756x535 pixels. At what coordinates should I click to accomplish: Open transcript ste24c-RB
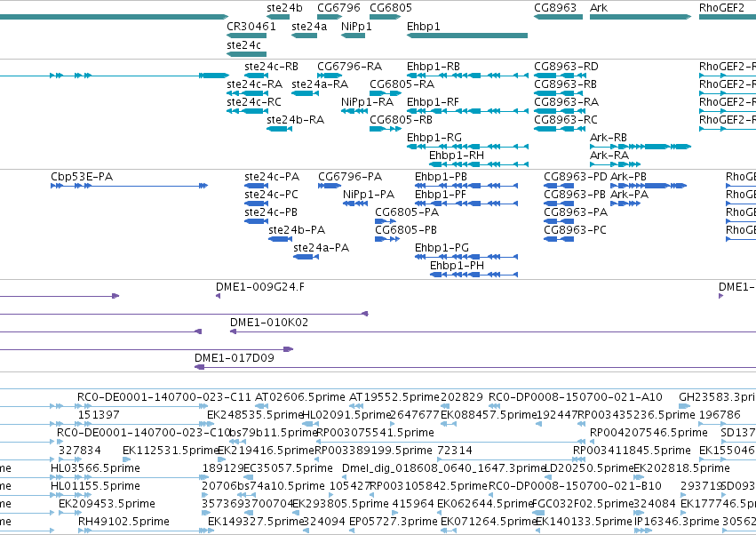[272, 66]
